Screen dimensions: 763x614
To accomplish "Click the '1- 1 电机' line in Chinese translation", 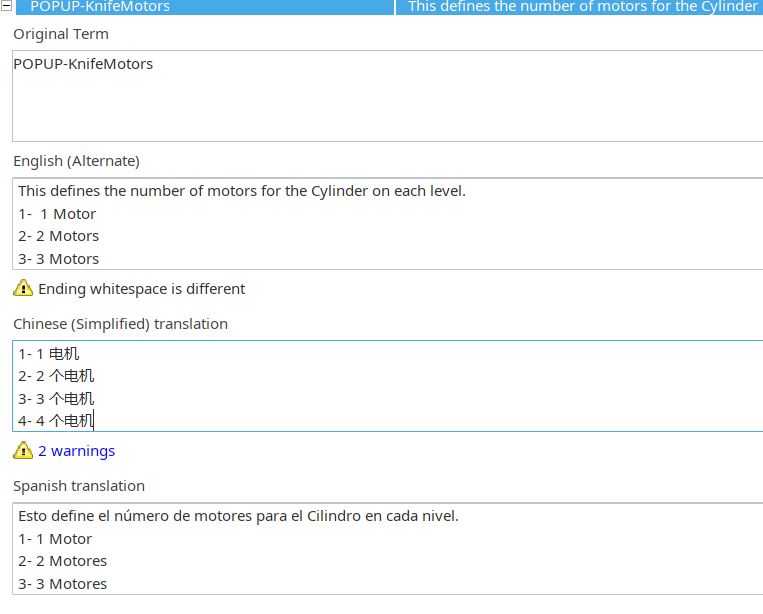I will (49, 354).
